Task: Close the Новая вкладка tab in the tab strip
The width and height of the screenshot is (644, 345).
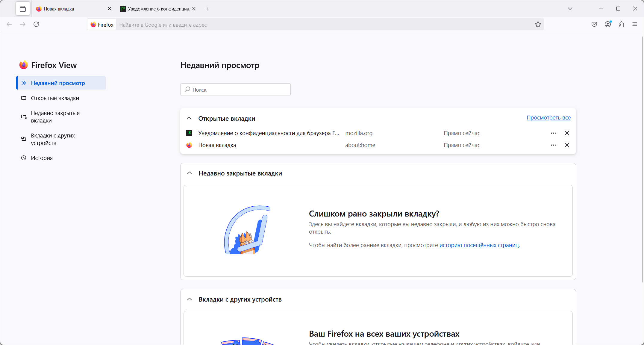Action: [109, 9]
